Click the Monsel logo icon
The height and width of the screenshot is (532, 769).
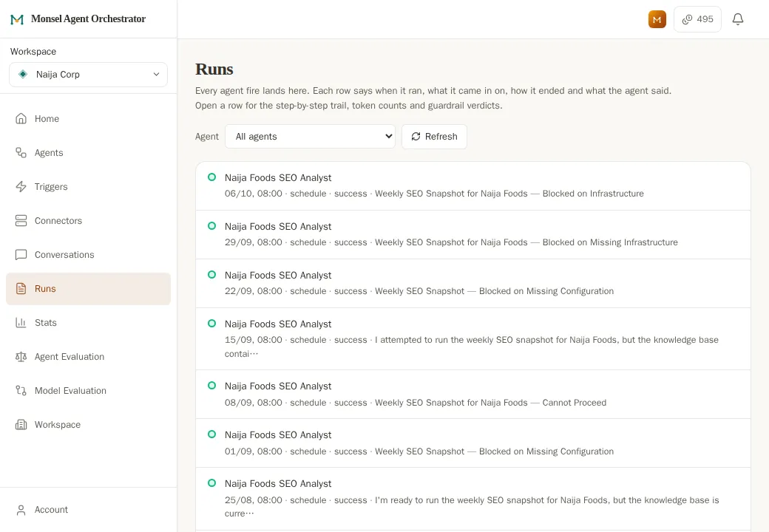(17, 19)
